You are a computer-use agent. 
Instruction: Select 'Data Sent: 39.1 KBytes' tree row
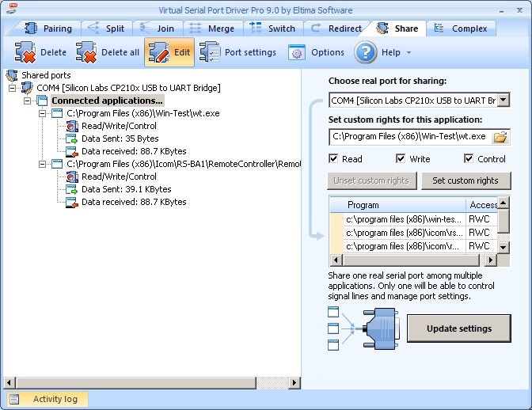126,189
